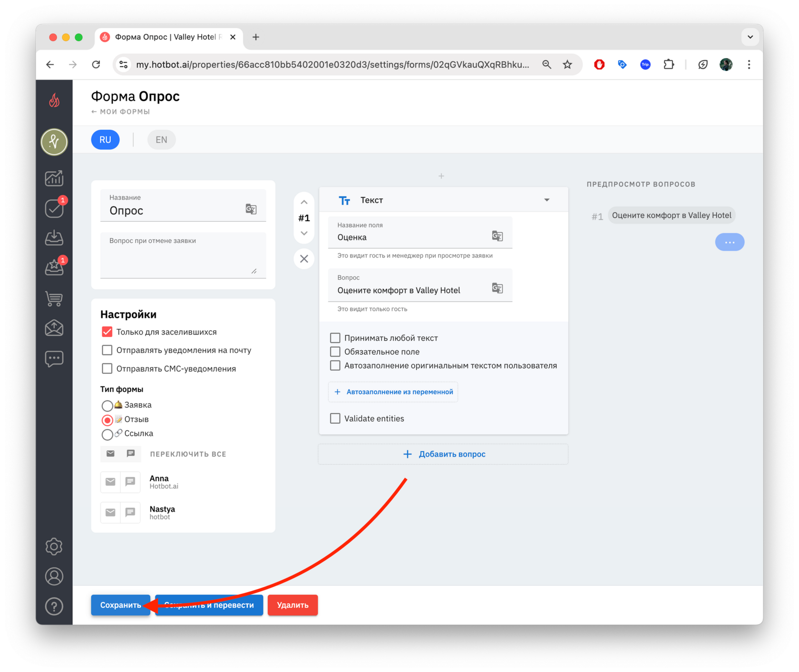The image size is (799, 672).
Task: Click the blue typing dots bubble in preview
Action: (730, 242)
